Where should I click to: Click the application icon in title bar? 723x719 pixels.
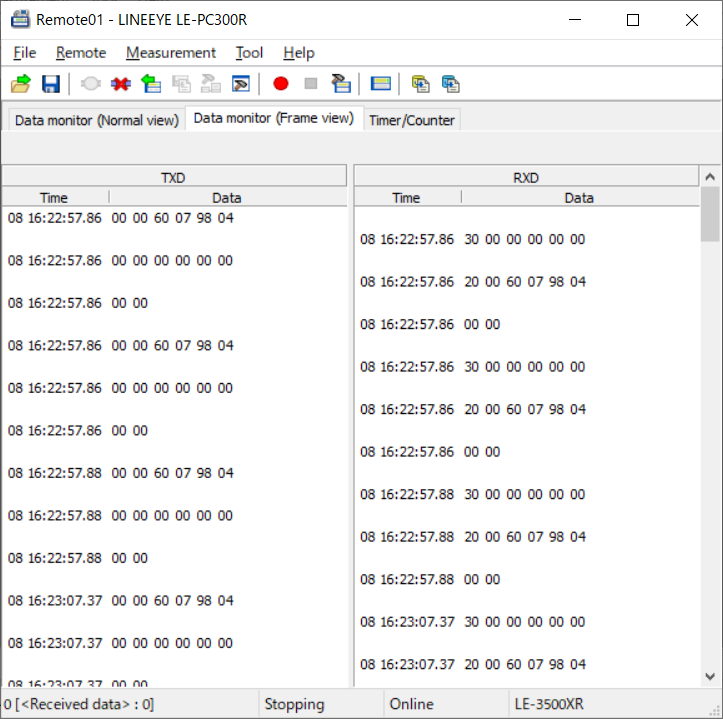tap(20, 20)
